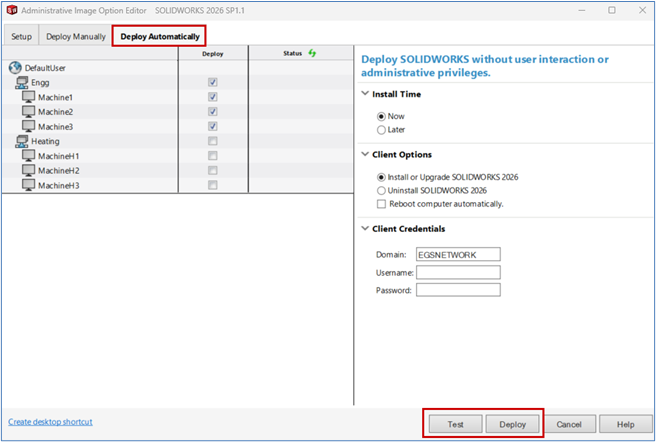Click the DefaultUser globe icon
The height and width of the screenshot is (442, 656).
tap(15, 67)
